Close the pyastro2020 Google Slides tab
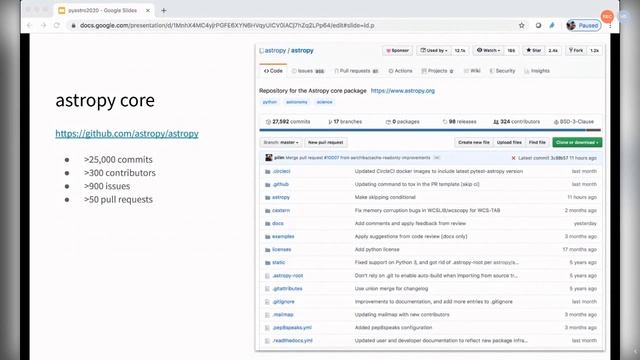Screen dimensions: 640x360 point(148,11)
